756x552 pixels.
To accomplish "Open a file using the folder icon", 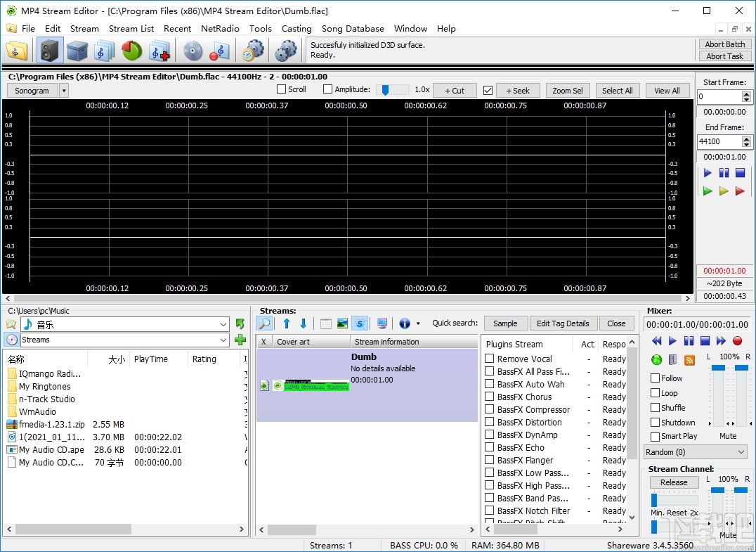I will coord(17,50).
